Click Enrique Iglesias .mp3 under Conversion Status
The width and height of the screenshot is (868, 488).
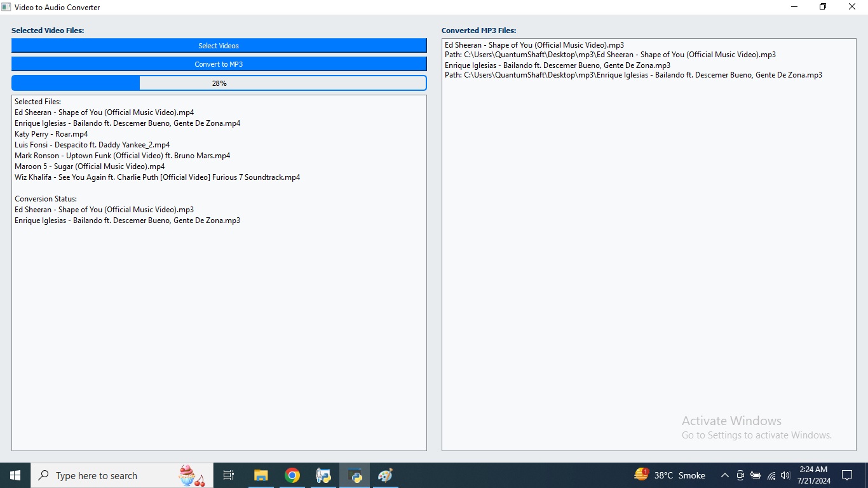[x=128, y=220]
